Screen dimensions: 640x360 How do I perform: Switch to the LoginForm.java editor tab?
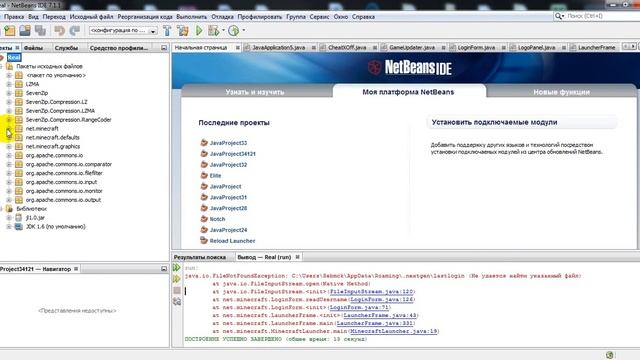tap(476, 48)
